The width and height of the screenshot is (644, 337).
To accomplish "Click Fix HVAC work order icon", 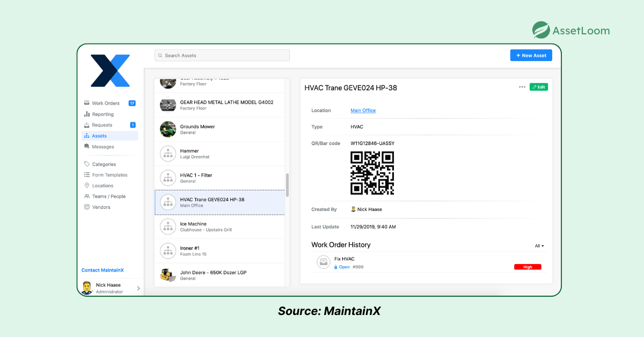I will [323, 262].
